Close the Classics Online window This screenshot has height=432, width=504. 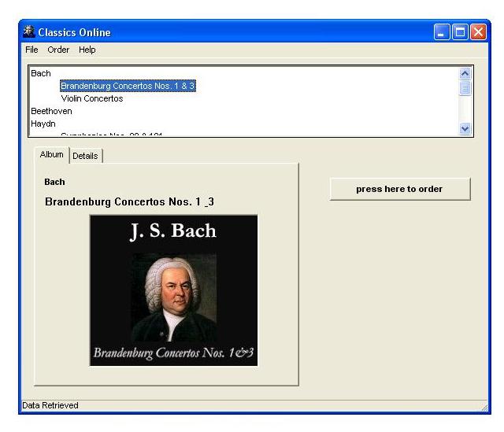[x=478, y=32]
